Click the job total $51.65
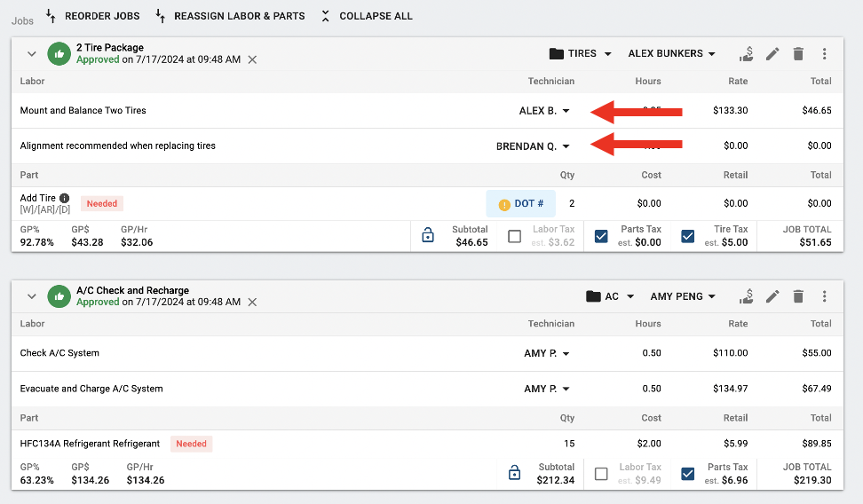This screenshot has width=863, height=504. click(x=815, y=242)
